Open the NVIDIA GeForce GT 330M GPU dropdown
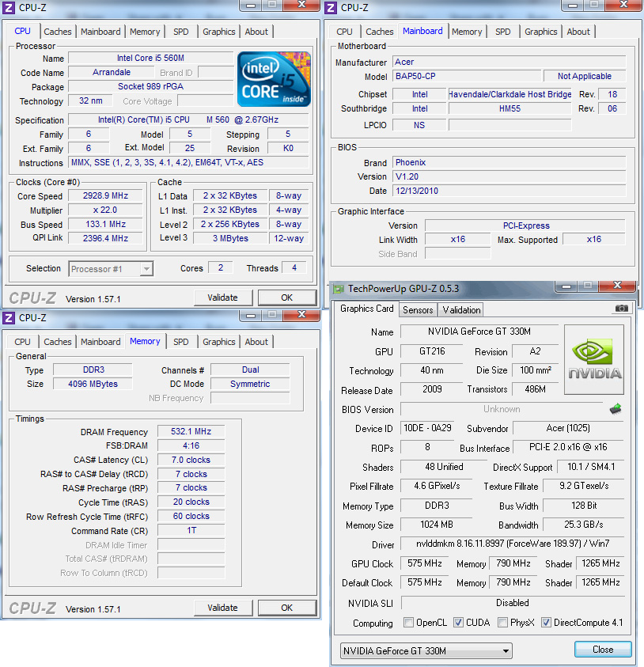 click(426, 650)
